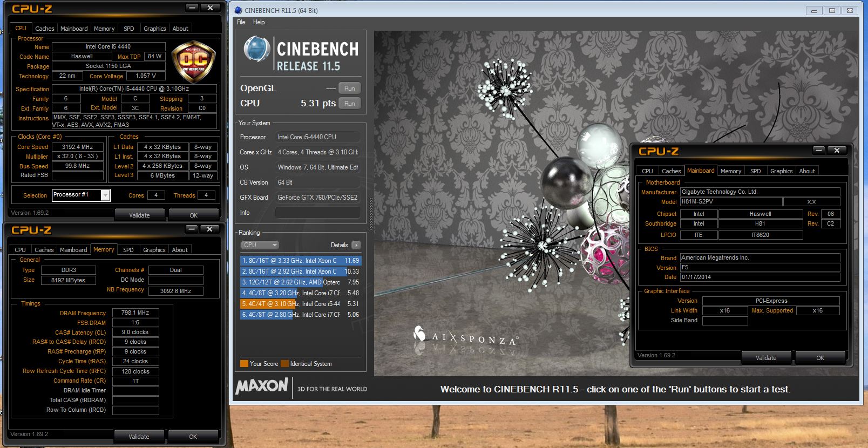Image resolution: width=868 pixels, height=448 pixels.
Task: Click the AIXSPONZA logo in the render
Action: pos(465,337)
